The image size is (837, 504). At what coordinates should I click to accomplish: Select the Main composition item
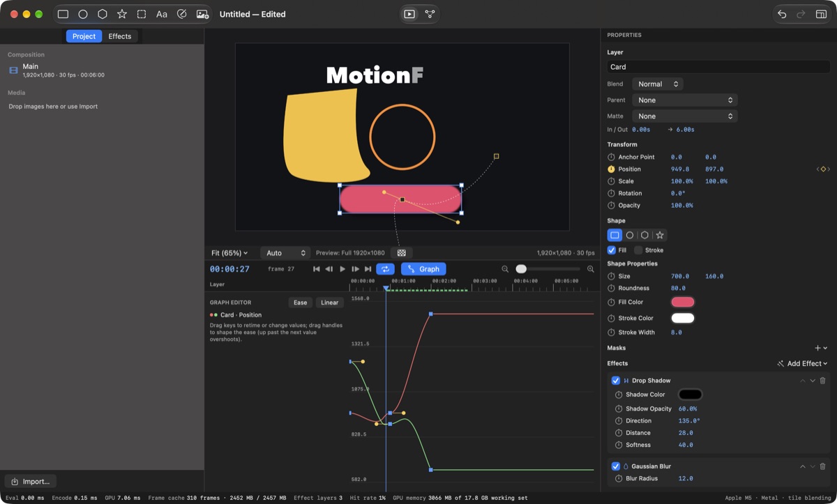point(102,70)
